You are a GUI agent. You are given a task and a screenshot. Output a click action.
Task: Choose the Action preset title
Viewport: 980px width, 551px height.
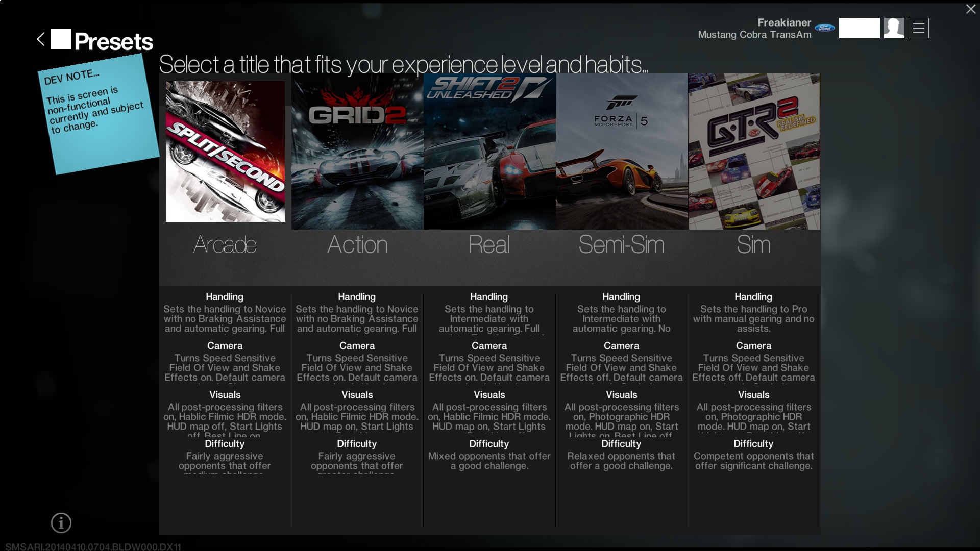[357, 245]
